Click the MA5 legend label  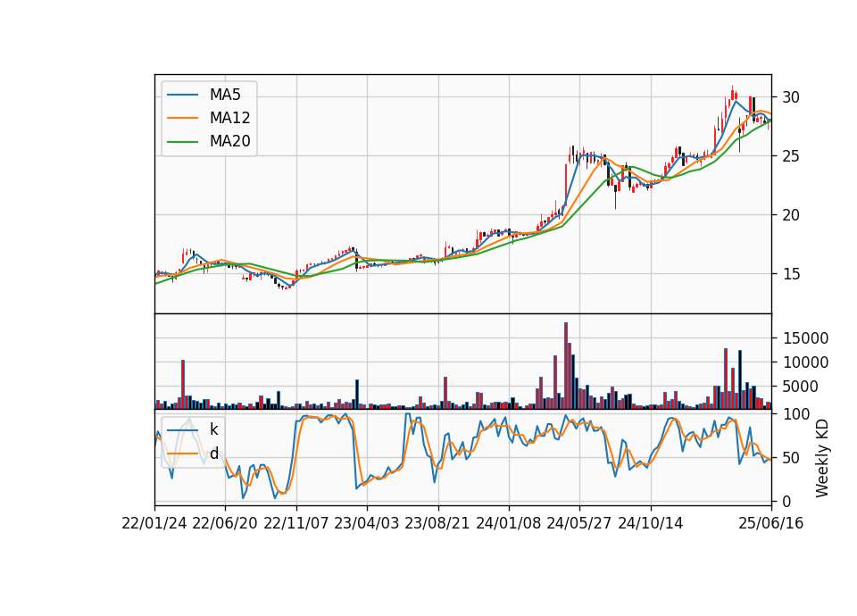pos(225,95)
